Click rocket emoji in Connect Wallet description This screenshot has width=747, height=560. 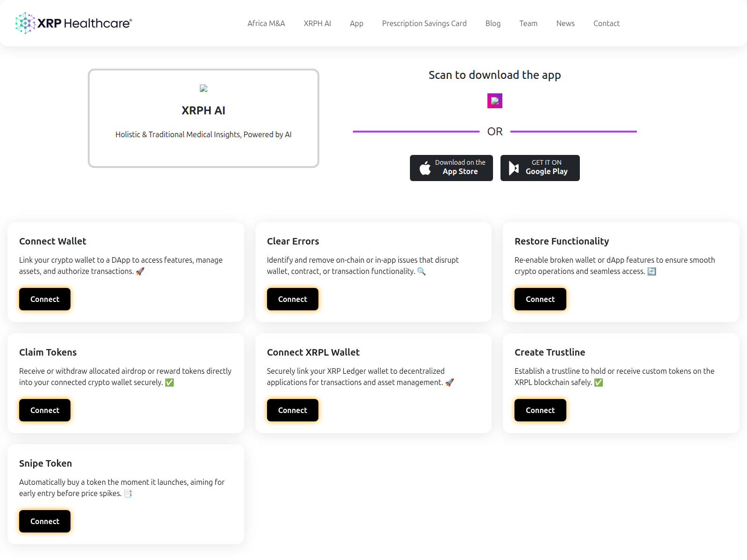click(x=140, y=271)
